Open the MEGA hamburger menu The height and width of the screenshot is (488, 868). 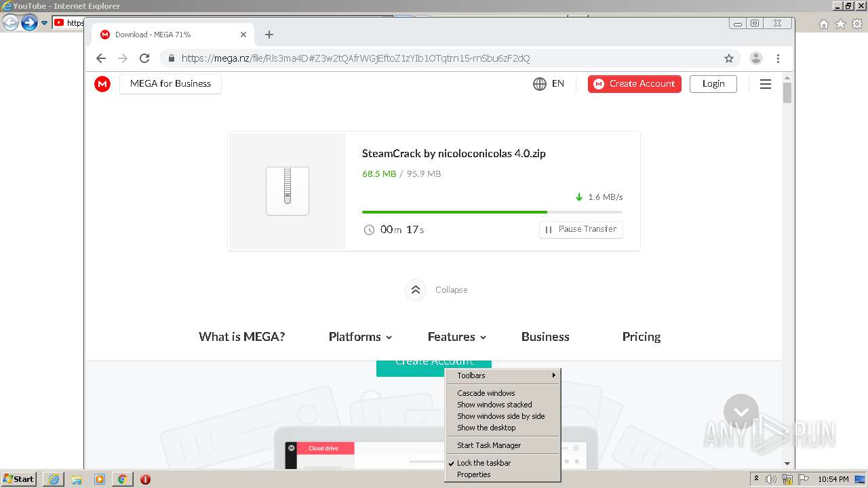[x=766, y=84]
